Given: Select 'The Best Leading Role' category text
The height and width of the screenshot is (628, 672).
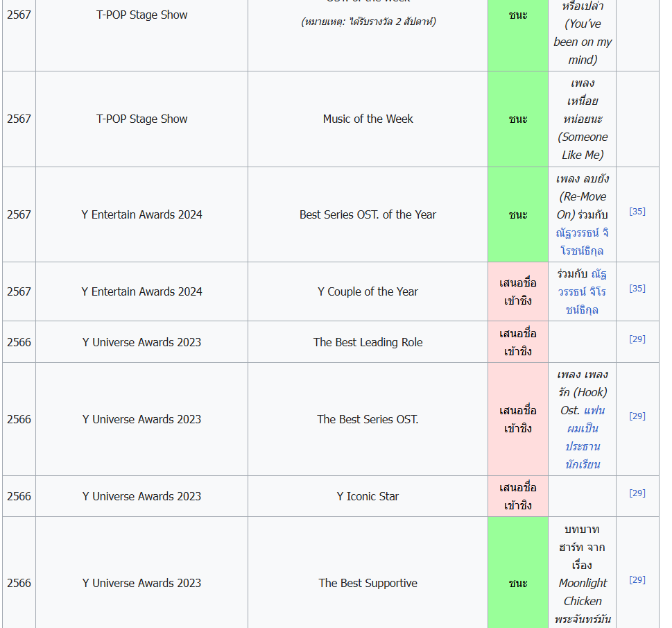Looking at the screenshot, I should (x=368, y=342).
